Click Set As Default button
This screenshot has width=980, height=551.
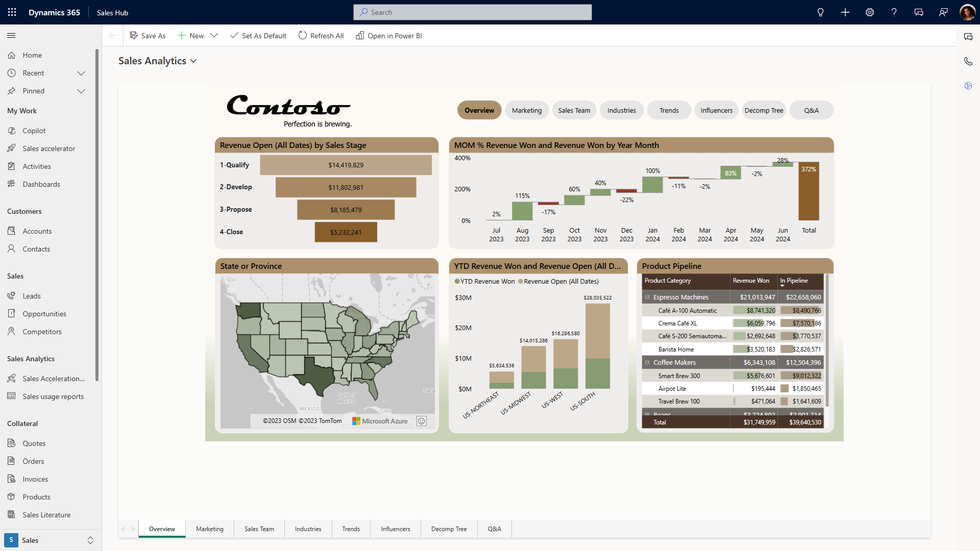(x=258, y=36)
